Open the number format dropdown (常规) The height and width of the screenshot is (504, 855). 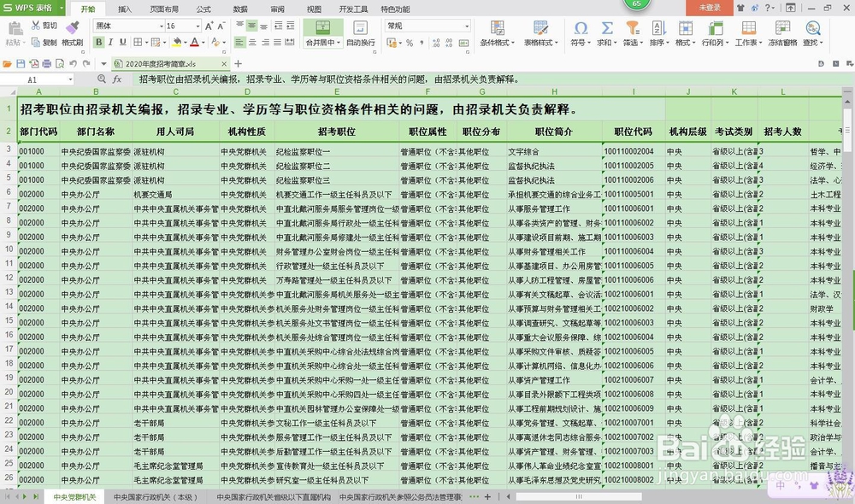click(467, 26)
